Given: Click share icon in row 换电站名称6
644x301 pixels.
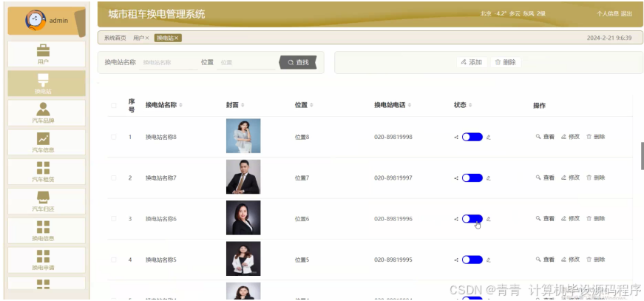Looking at the screenshot, I should coord(456,219).
